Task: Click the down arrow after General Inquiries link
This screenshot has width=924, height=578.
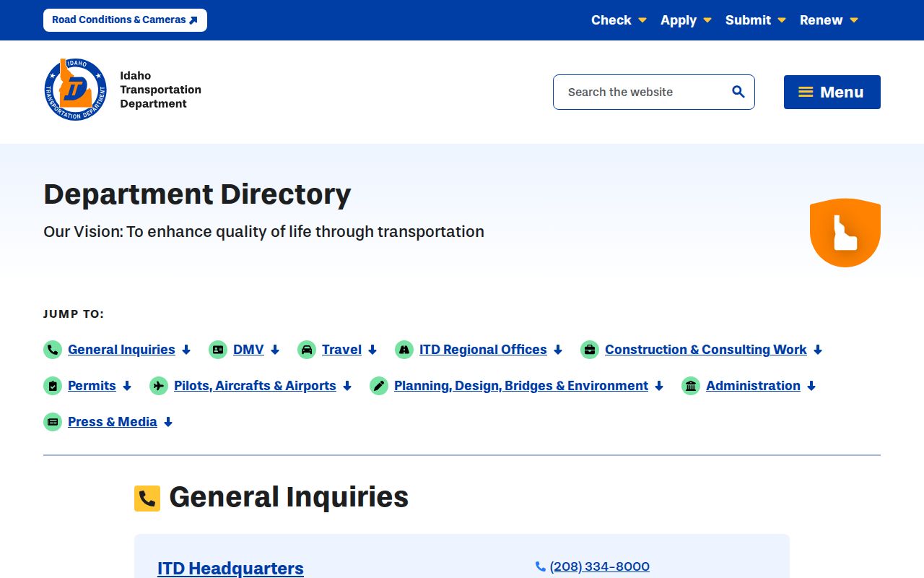Action: [186, 350]
